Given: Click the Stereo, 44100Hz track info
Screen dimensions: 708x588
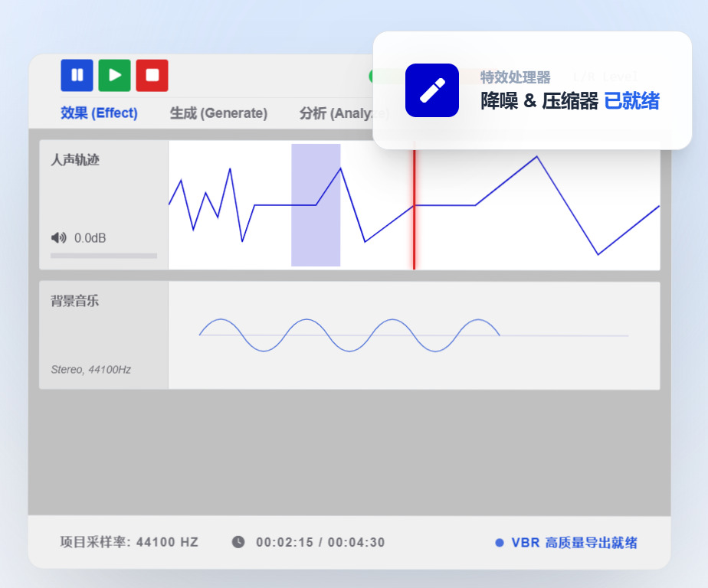Looking at the screenshot, I should tap(90, 370).
